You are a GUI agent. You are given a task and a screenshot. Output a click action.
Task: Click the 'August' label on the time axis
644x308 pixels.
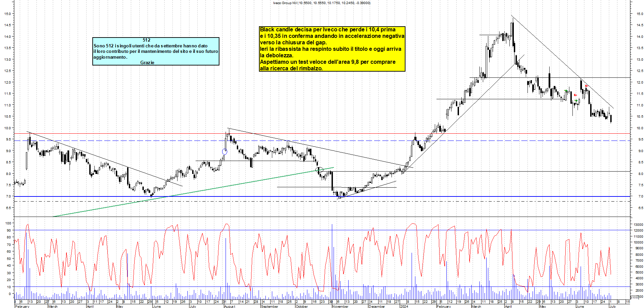[230, 306]
